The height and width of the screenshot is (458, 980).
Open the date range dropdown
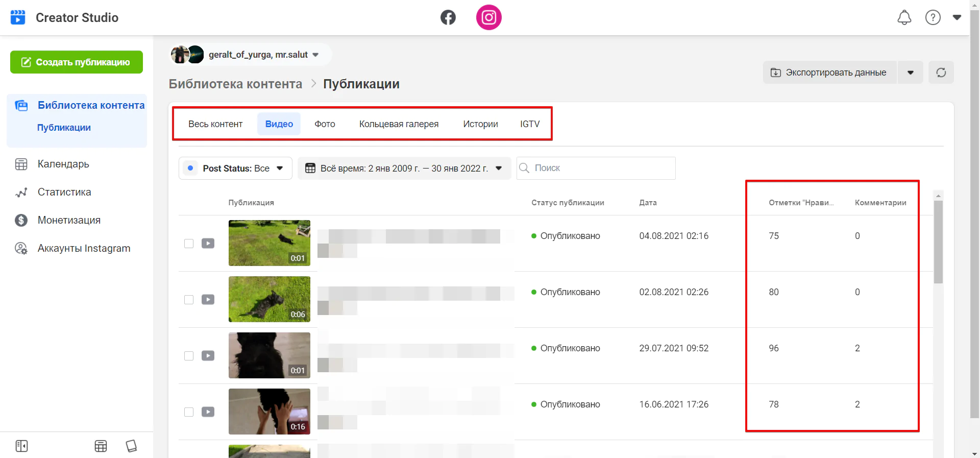404,168
